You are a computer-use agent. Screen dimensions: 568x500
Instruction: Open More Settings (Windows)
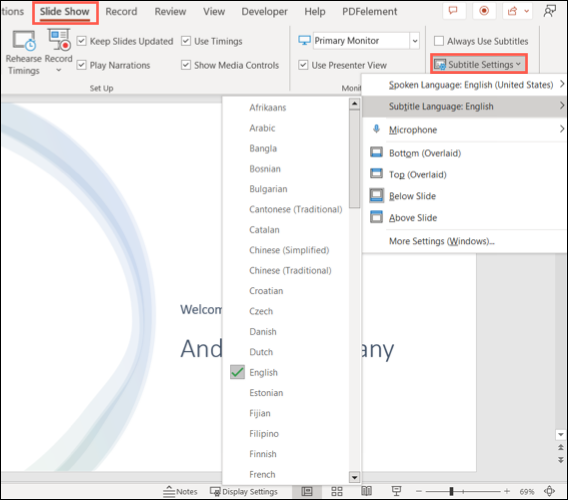click(442, 241)
